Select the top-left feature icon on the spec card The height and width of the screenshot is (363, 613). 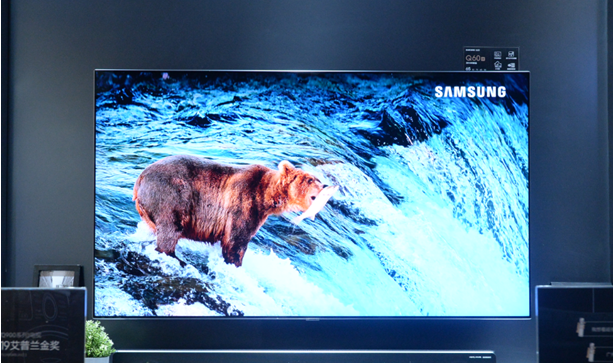(497, 55)
